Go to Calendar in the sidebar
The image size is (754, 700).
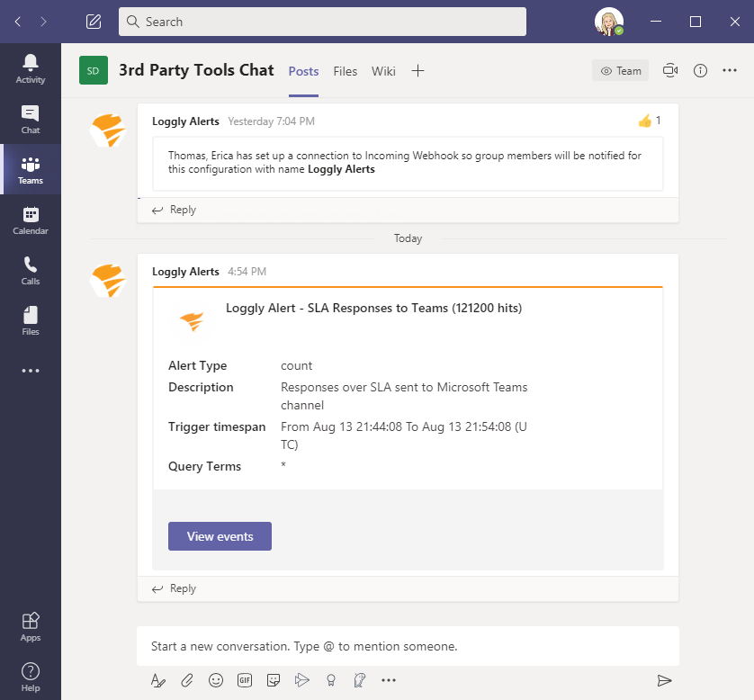click(31, 220)
